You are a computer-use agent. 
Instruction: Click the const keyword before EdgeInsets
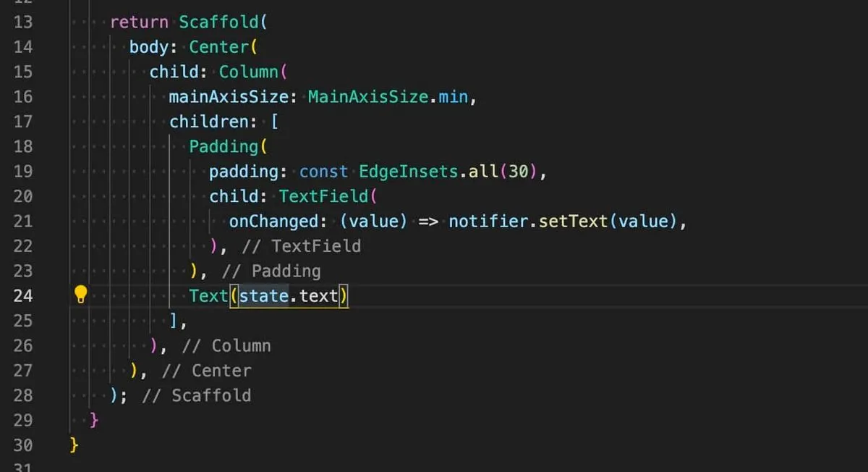click(x=323, y=171)
